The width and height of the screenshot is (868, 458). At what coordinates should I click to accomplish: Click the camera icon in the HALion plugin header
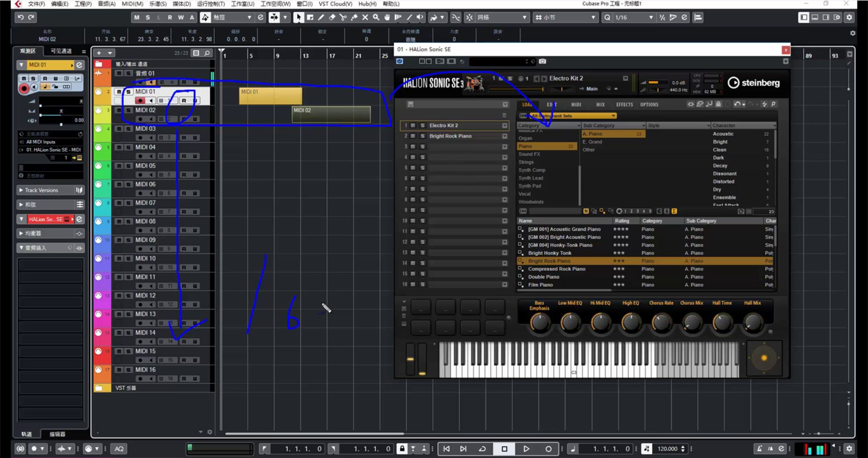(x=542, y=61)
